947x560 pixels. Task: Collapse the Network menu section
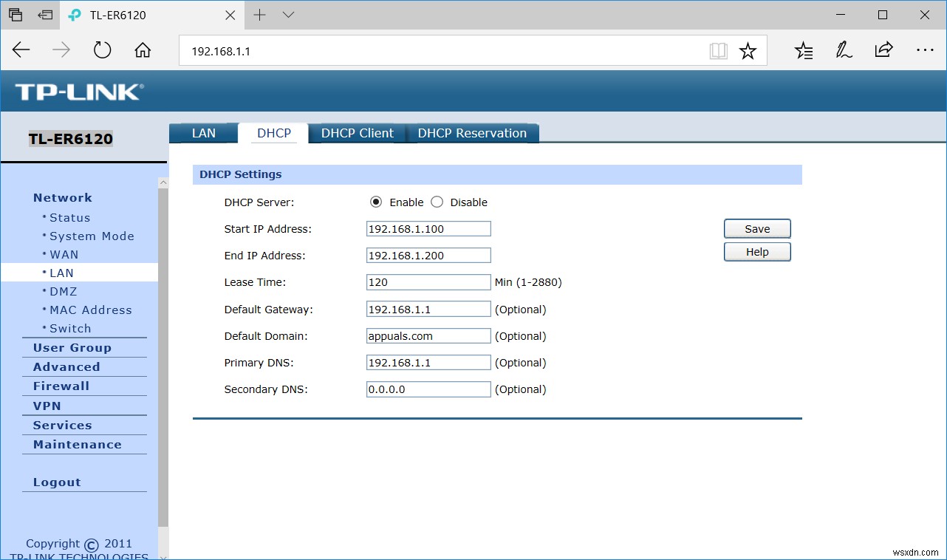tap(63, 198)
